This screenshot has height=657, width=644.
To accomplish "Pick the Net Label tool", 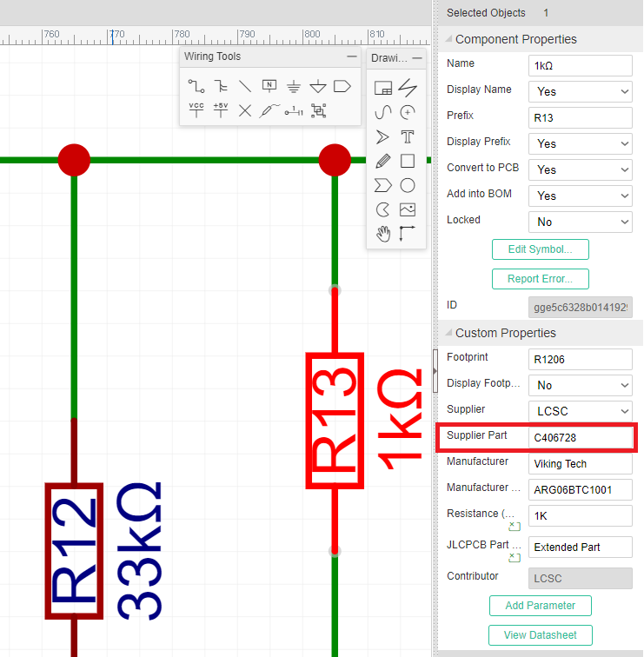I will (269, 86).
